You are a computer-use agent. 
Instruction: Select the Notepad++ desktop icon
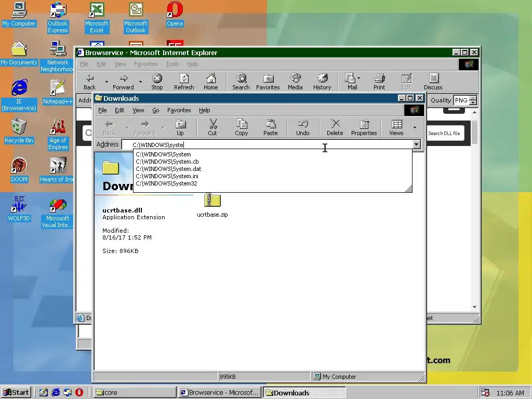(58, 92)
